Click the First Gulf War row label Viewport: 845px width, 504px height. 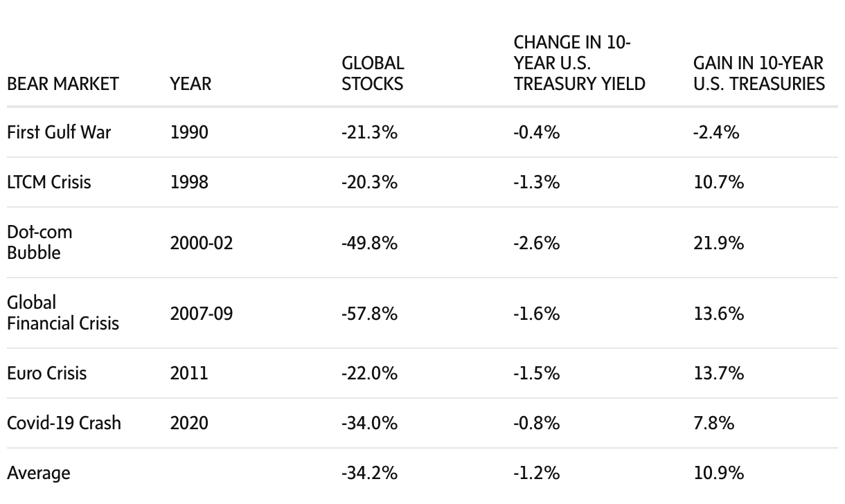[x=59, y=132]
